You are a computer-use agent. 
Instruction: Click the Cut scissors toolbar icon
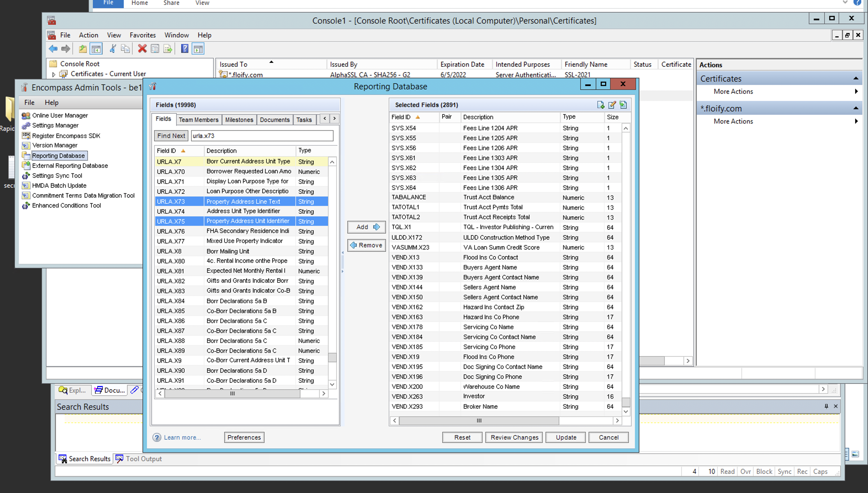113,49
